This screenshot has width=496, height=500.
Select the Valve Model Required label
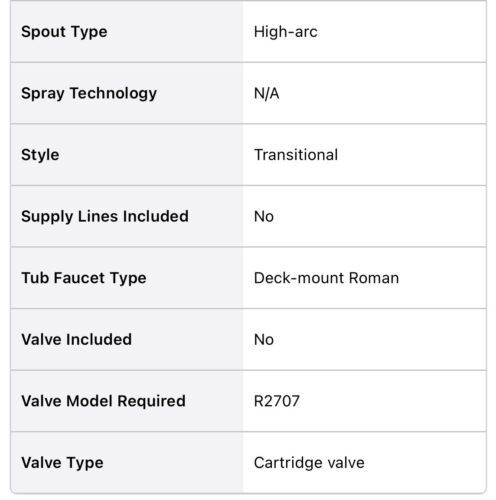coord(103,401)
